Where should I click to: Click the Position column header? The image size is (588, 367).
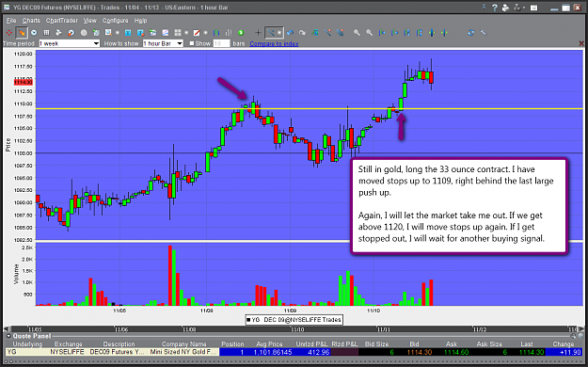(232, 344)
